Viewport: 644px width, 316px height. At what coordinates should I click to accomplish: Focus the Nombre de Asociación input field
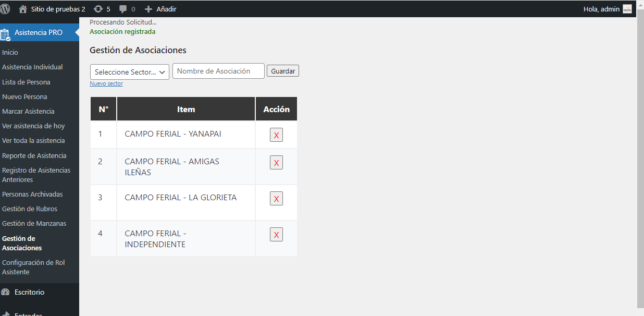tap(218, 70)
